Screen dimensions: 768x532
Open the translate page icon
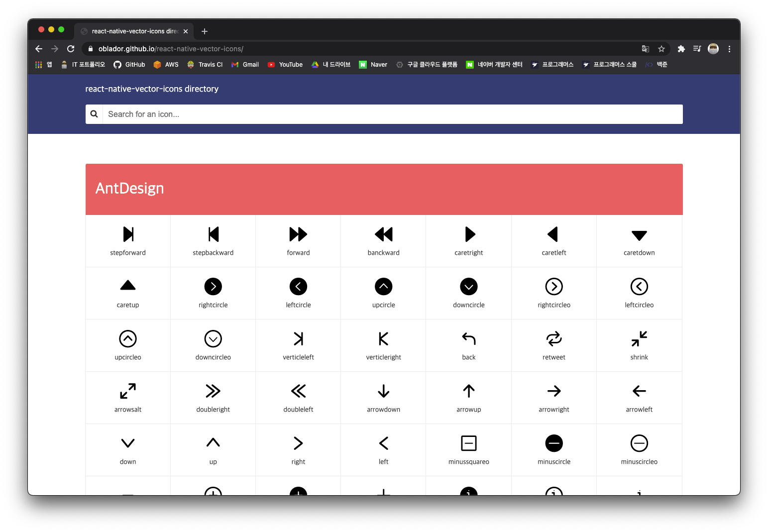tap(646, 49)
